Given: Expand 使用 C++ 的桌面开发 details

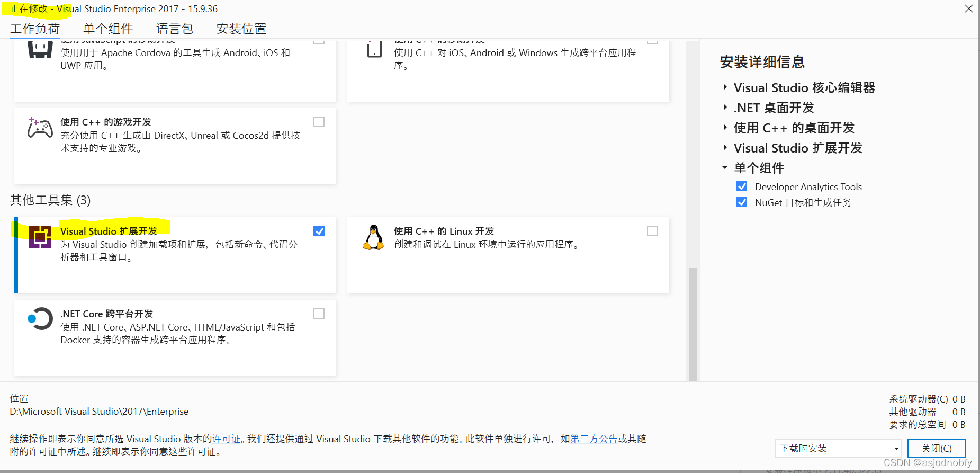Looking at the screenshot, I should pyautogui.click(x=725, y=127).
